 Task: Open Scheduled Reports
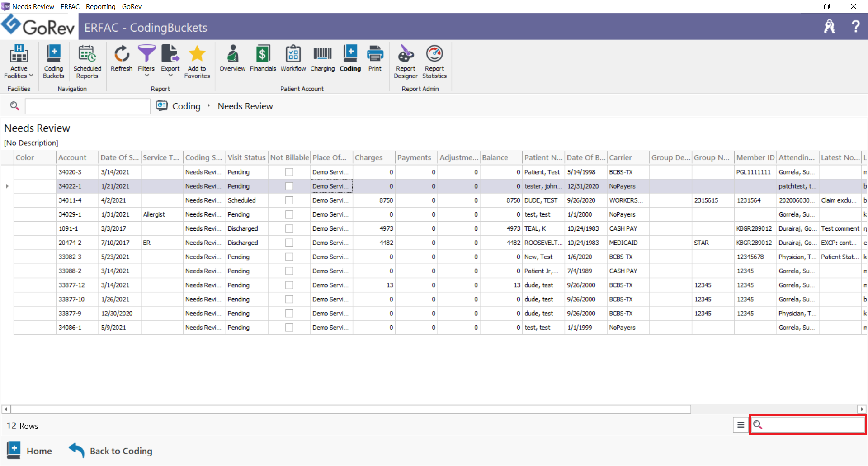coord(87,62)
